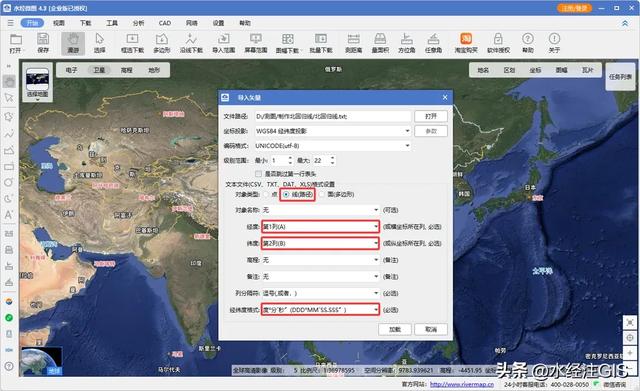Click the 任意角 arbitrary angle tool
The height and width of the screenshot is (391, 640).
click(x=433, y=43)
